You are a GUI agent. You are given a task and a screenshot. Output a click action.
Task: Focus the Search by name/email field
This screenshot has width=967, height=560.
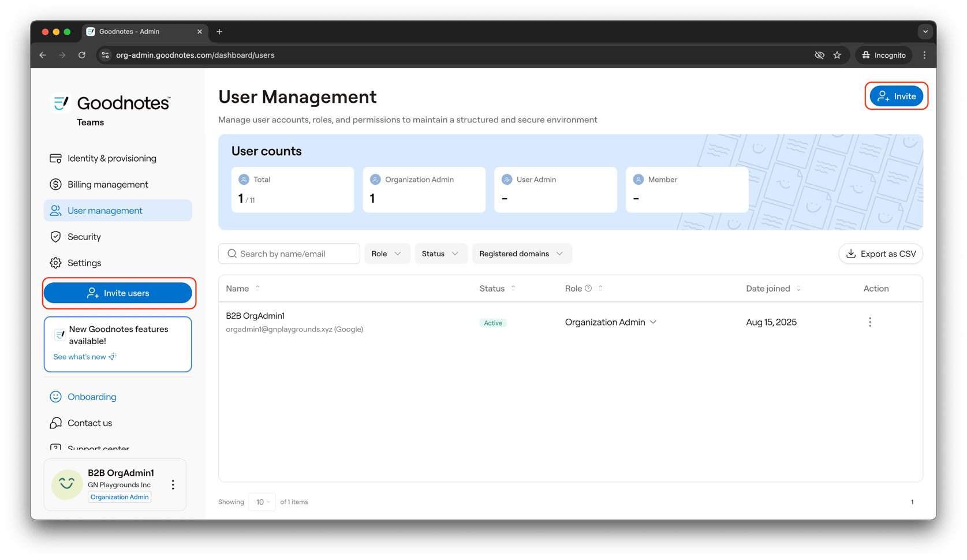[289, 254]
